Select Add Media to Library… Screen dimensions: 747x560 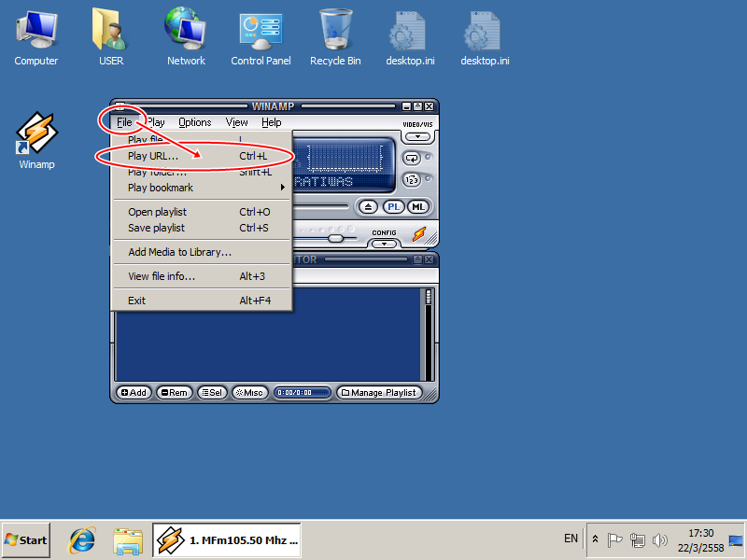click(x=202, y=252)
